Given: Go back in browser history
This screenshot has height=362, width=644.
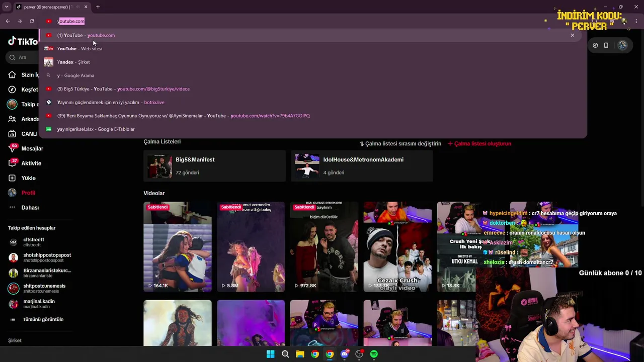Looking at the screenshot, I should coord(8,21).
